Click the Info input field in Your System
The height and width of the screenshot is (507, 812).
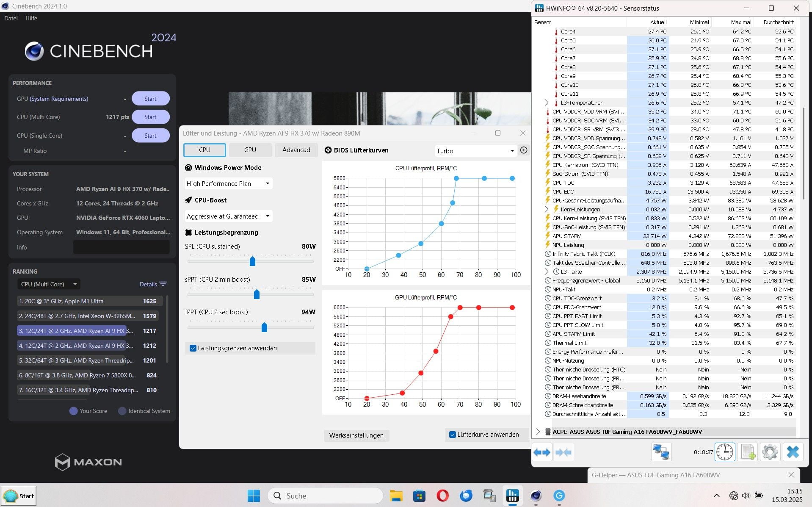(122, 247)
